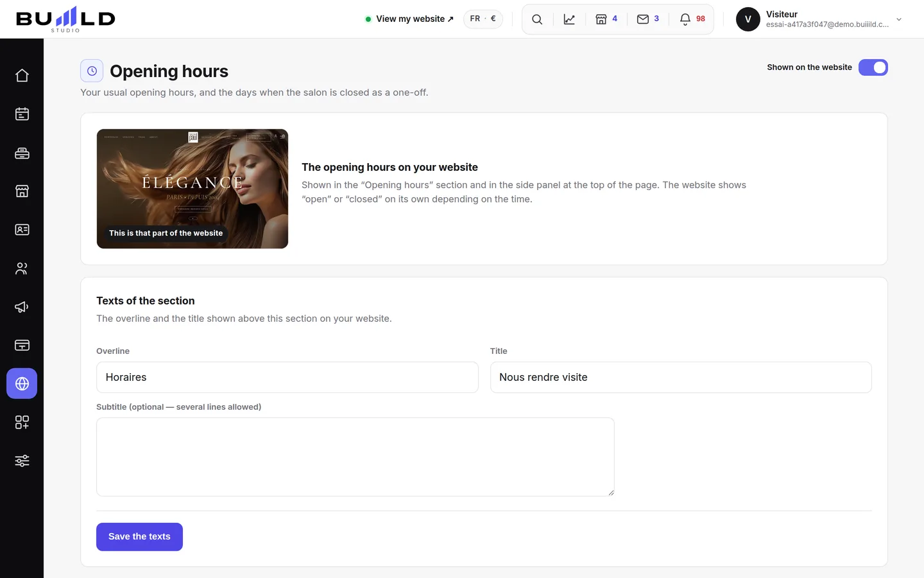Viewport: 924px width, 578px height.
Task: Open the team people sidebar icon
Action: click(x=22, y=268)
